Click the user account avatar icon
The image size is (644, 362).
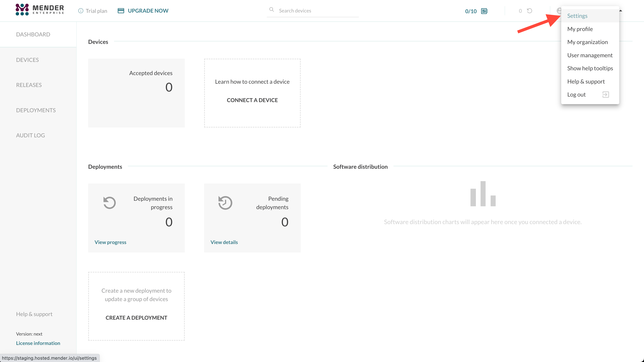pyautogui.click(x=559, y=11)
